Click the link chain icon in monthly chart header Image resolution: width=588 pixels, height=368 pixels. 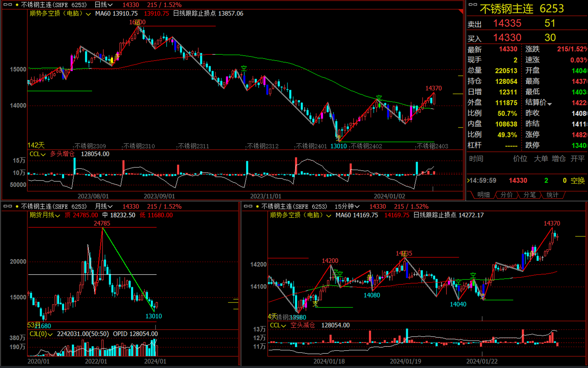8,206
